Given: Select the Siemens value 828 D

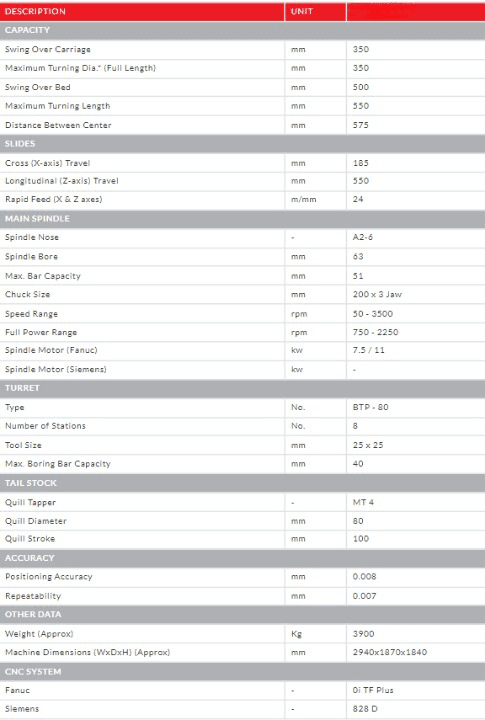Looking at the screenshot, I should (365, 709).
